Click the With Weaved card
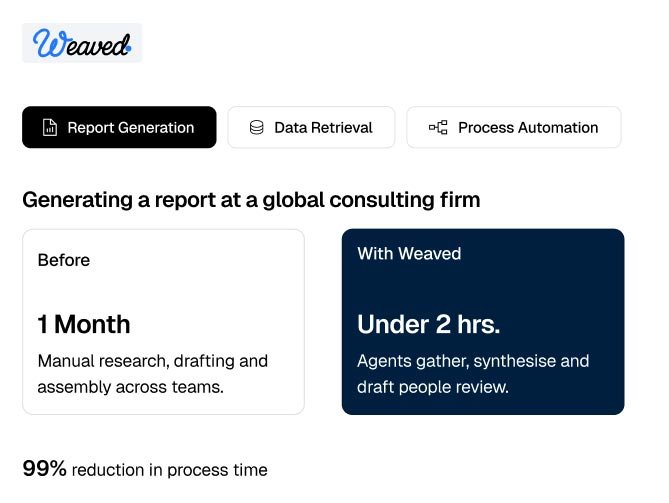Viewport: 669px width, 503px height. (483, 322)
